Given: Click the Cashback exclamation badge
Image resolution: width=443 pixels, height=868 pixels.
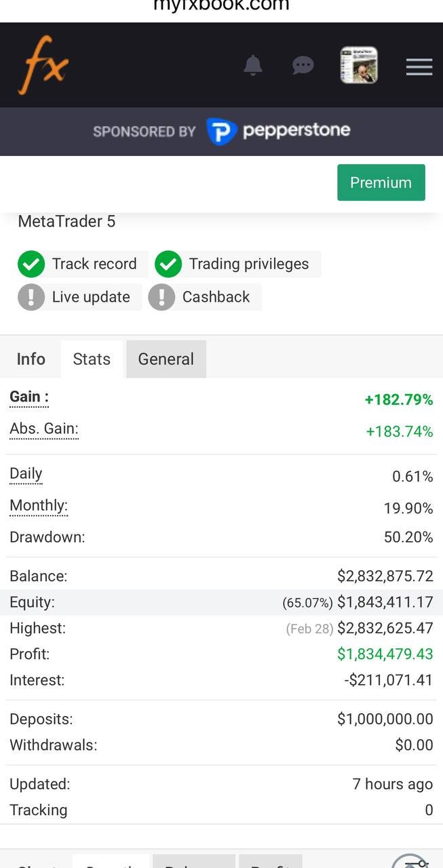Looking at the screenshot, I should pos(161,297).
